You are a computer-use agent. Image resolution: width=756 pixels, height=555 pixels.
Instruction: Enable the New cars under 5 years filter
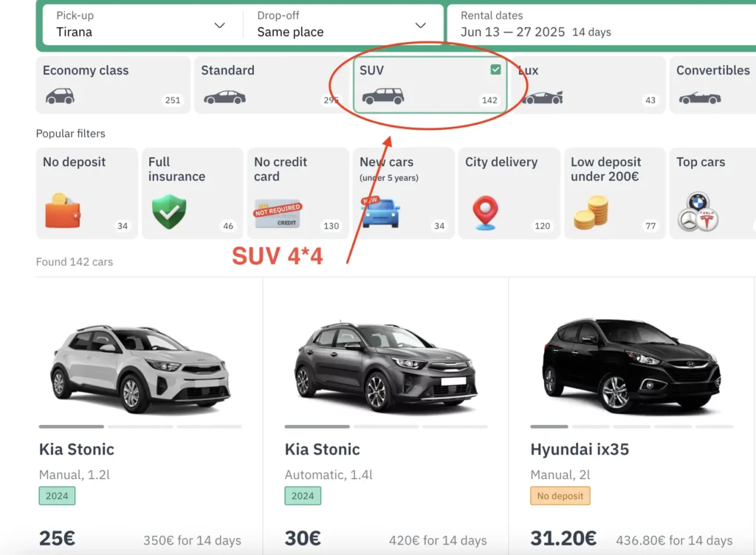click(x=404, y=193)
